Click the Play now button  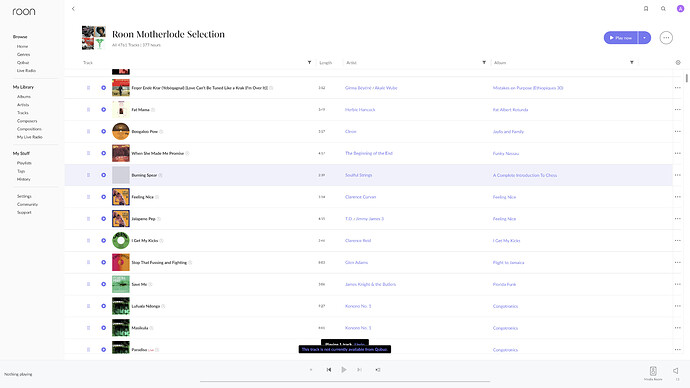[x=621, y=38]
